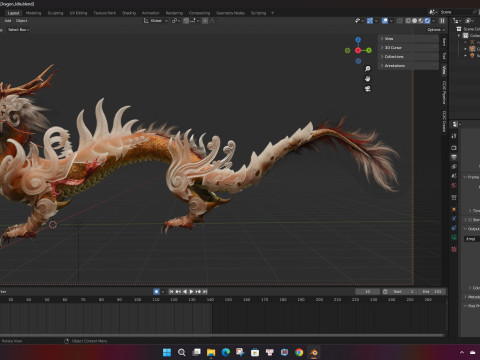Play the animation forward

point(191,292)
